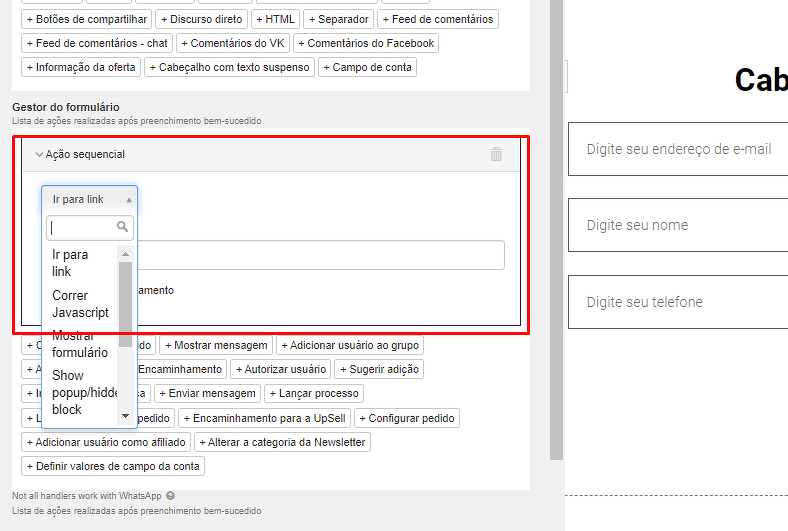
Task: Choose 'Correr Javascript' option
Action: tap(80, 304)
